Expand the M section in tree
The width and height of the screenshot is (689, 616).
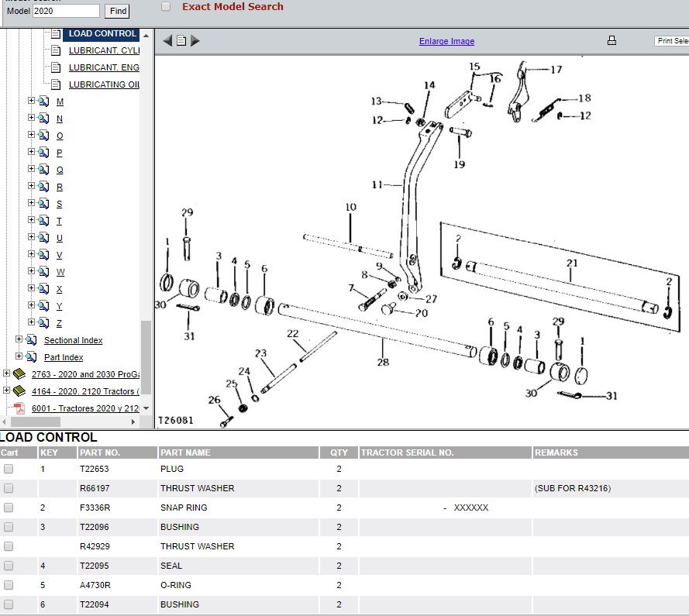coord(32,102)
